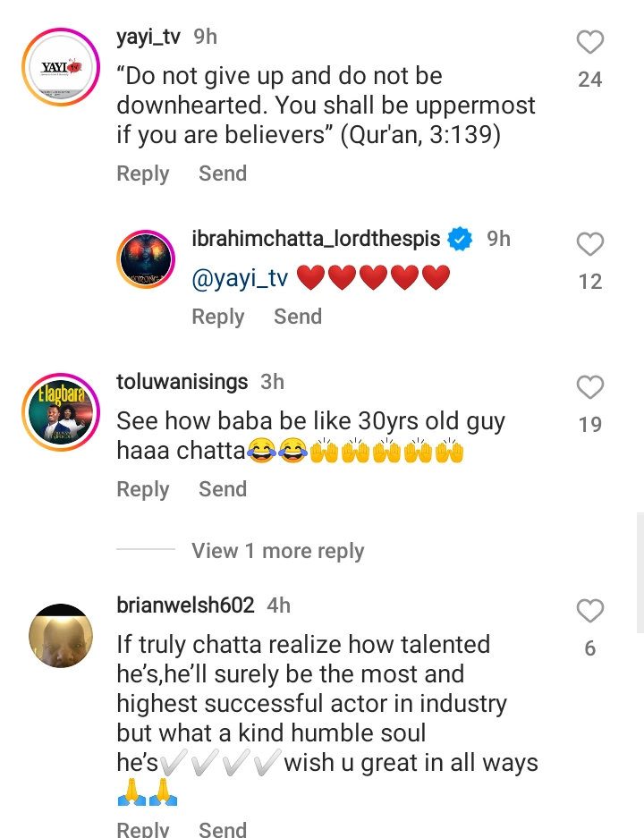Send toluwanisings' comment
This screenshot has width=644, height=838.
tap(223, 489)
